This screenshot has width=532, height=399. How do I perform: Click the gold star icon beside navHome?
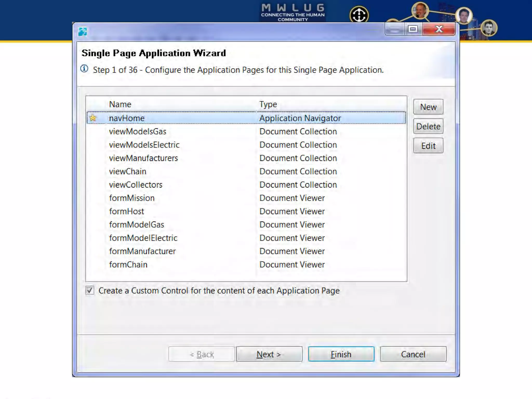(x=93, y=118)
